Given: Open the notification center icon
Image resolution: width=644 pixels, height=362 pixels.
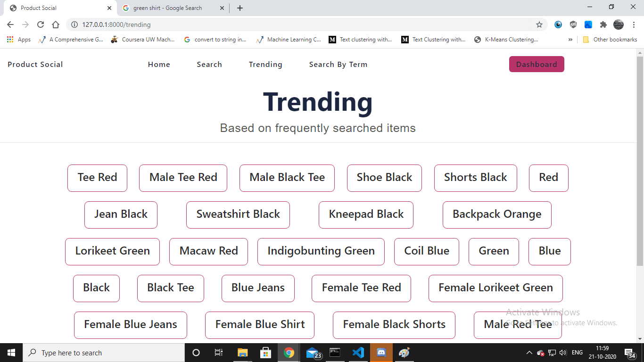Looking at the screenshot, I should tap(630, 353).
